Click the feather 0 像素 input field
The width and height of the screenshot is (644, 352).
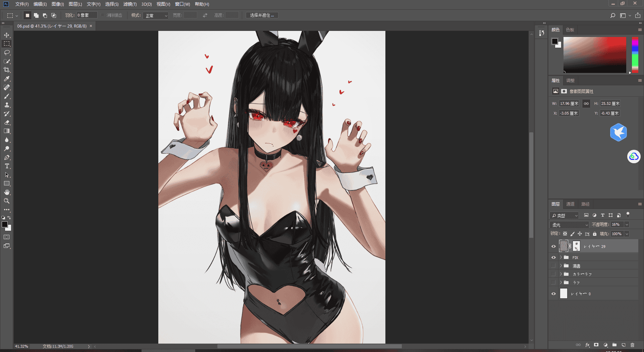87,15
